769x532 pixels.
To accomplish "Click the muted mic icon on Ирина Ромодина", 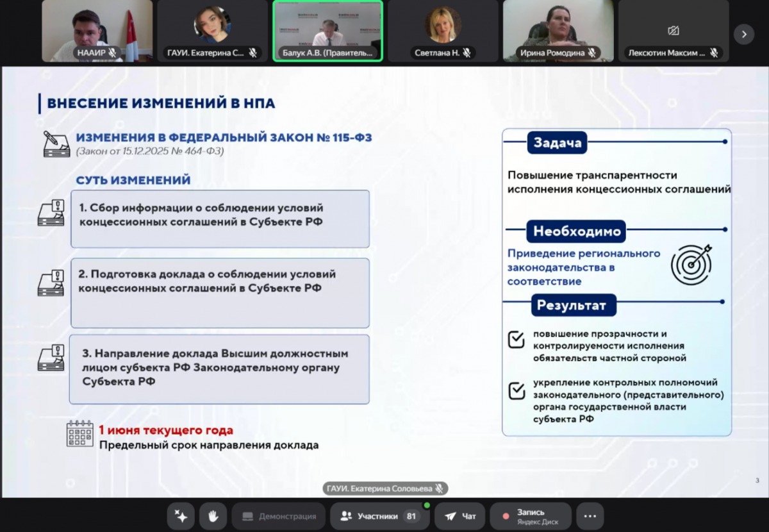I will (x=591, y=53).
